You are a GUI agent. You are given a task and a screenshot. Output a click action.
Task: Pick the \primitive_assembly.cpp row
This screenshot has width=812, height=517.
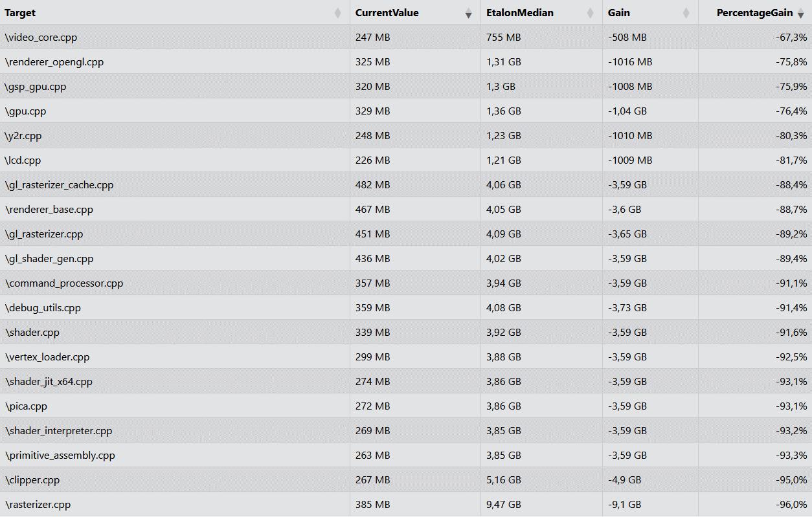[60, 456]
